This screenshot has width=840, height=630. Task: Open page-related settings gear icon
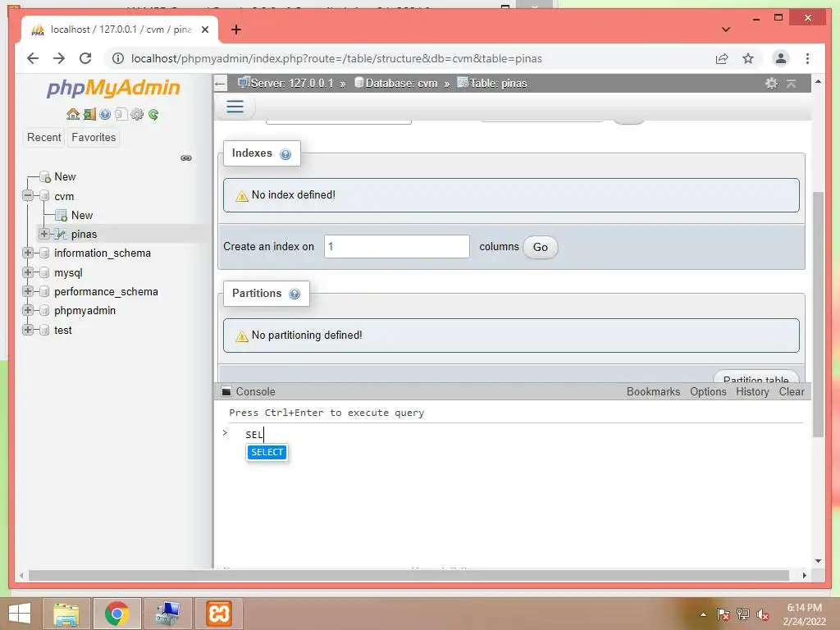(771, 83)
